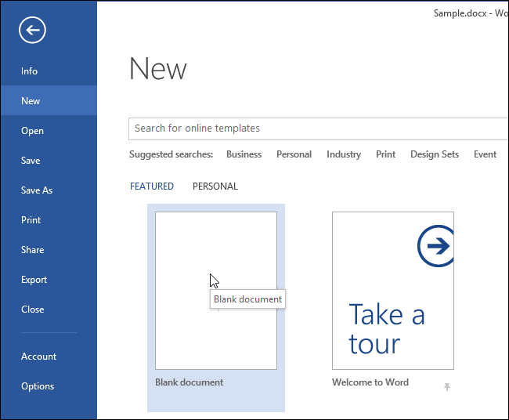Click the Personal suggested search link
Viewport: 509px width, 420px height.
coord(294,154)
